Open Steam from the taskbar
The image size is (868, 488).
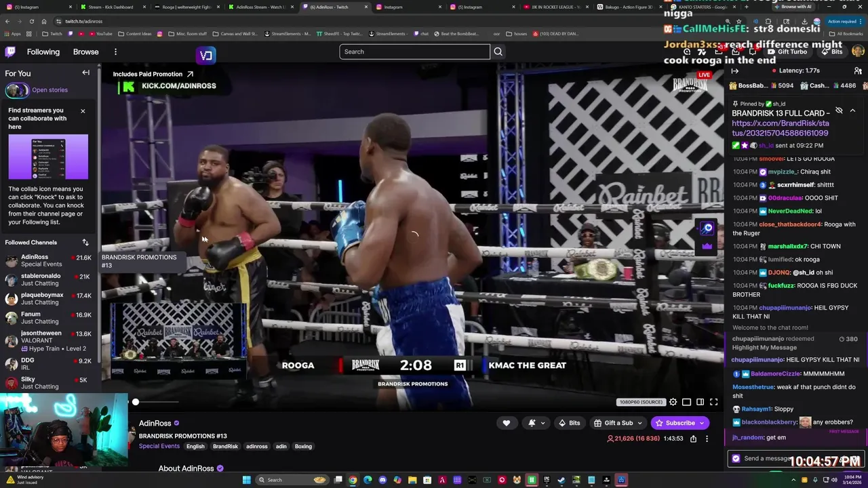tap(561, 480)
